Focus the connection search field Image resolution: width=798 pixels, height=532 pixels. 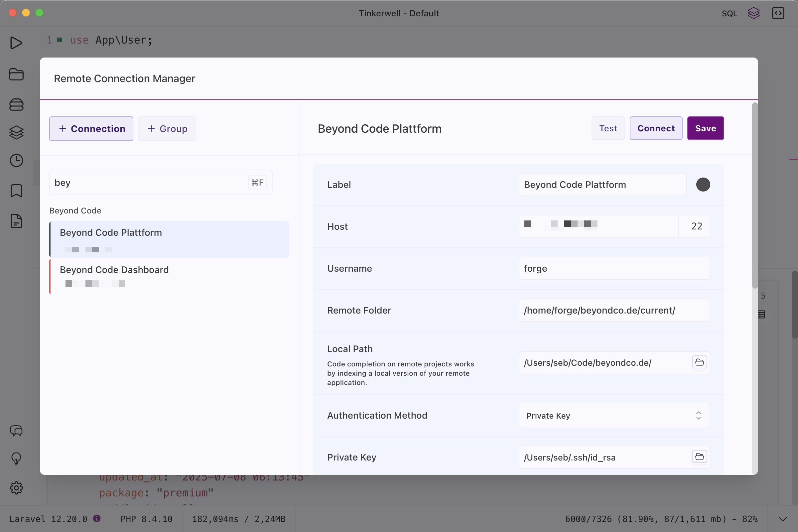(161, 183)
